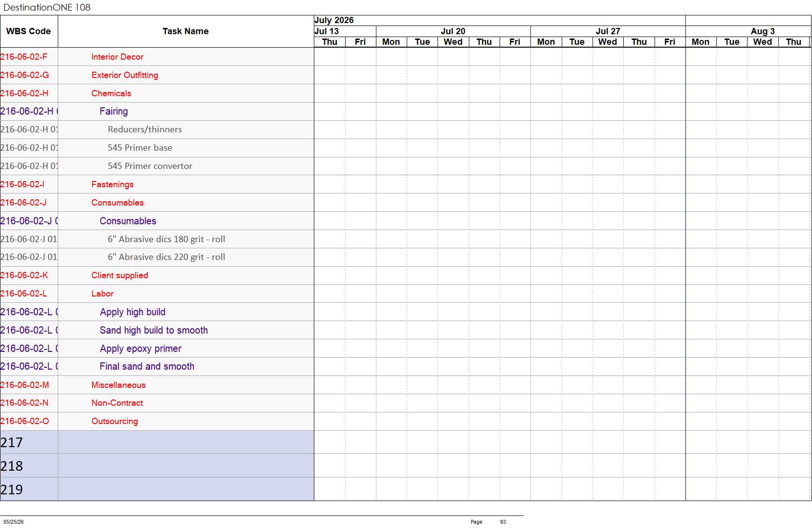The height and width of the screenshot is (528, 812).
Task: Click the 05/25/26 footer date
Action: [x=13, y=522]
